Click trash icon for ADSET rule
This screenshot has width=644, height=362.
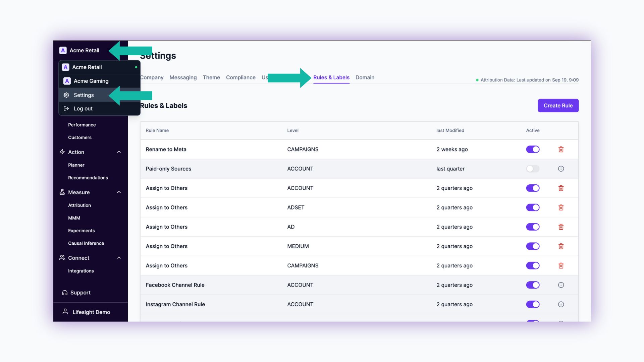(x=561, y=207)
